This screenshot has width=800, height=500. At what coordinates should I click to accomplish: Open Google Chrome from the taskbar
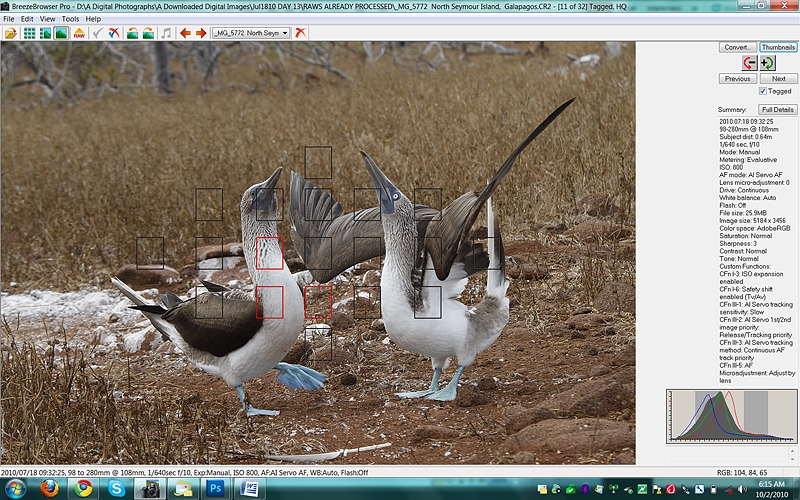83,489
